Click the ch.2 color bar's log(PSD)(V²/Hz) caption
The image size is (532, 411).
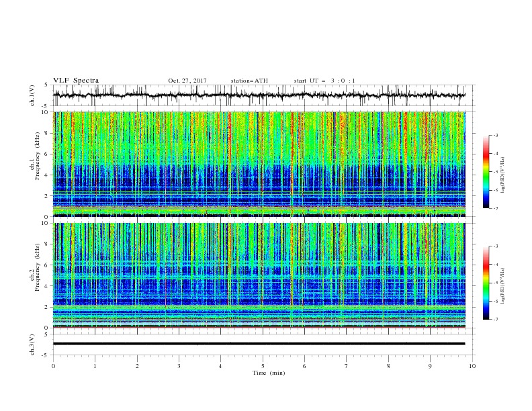point(503,286)
